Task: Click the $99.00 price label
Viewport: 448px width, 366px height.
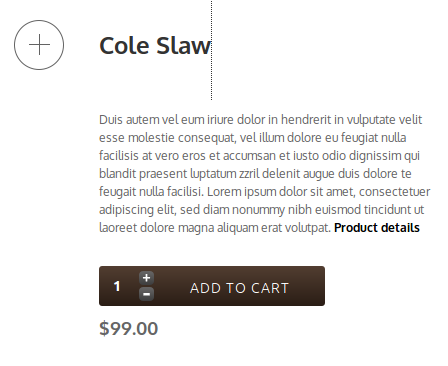Action: point(129,328)
